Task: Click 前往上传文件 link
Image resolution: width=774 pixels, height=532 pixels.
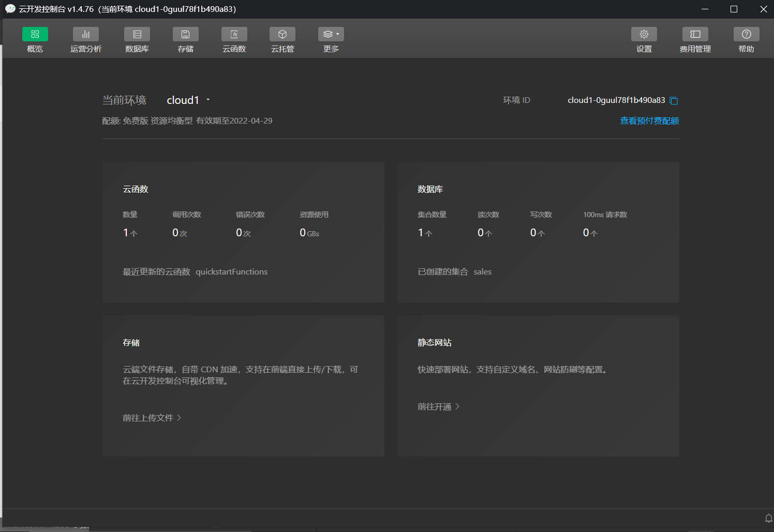Action: 152,418
